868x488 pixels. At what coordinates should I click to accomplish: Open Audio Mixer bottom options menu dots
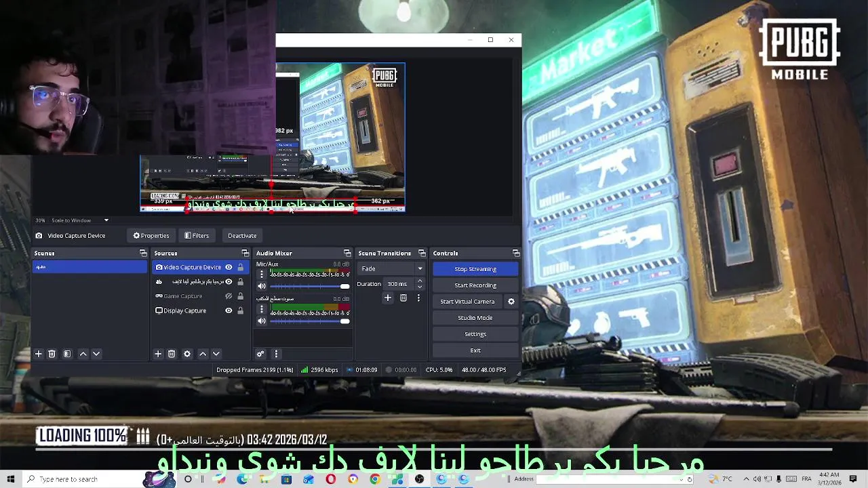(276, 354)
